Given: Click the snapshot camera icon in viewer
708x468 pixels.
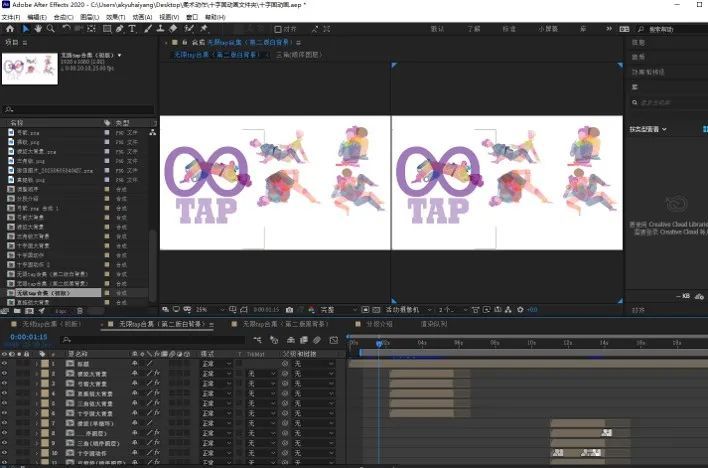Looking at the screenshot, I should pos(289,310).
